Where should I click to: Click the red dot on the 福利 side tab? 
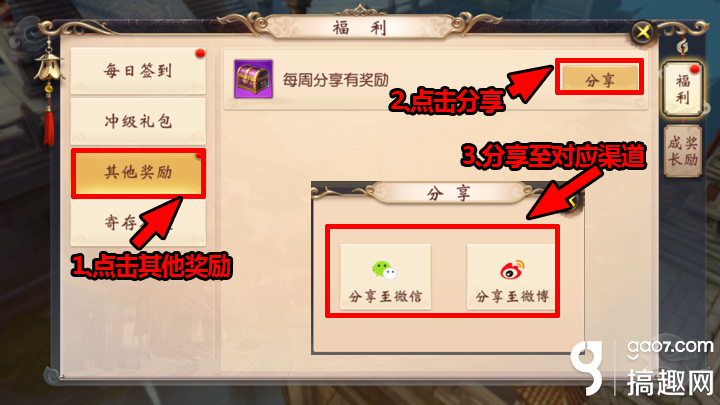[x=695, y=69]
